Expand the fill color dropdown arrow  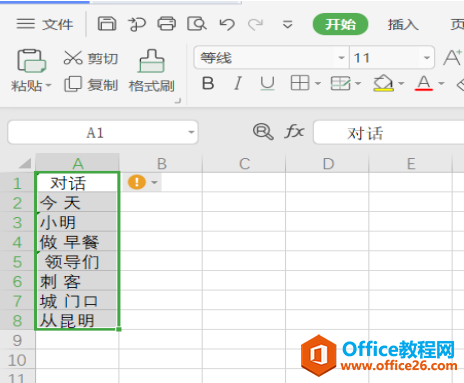coord(401,83)
